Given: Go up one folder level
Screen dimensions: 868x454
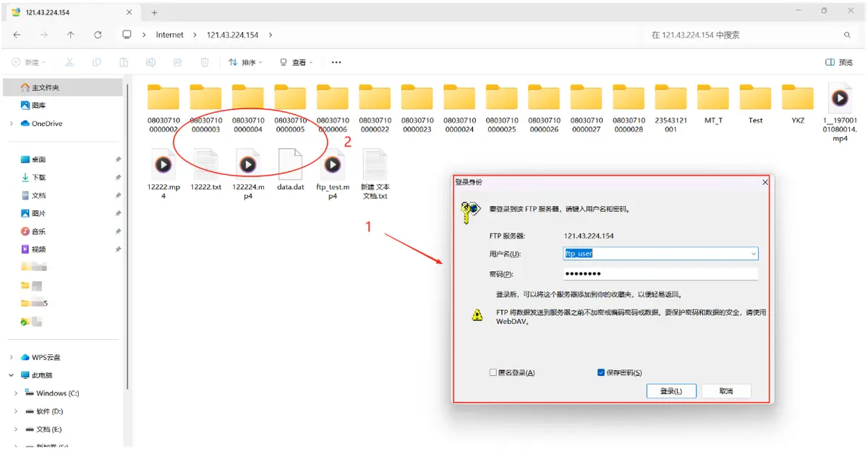Looking at the screenshot, I should 70,35.
